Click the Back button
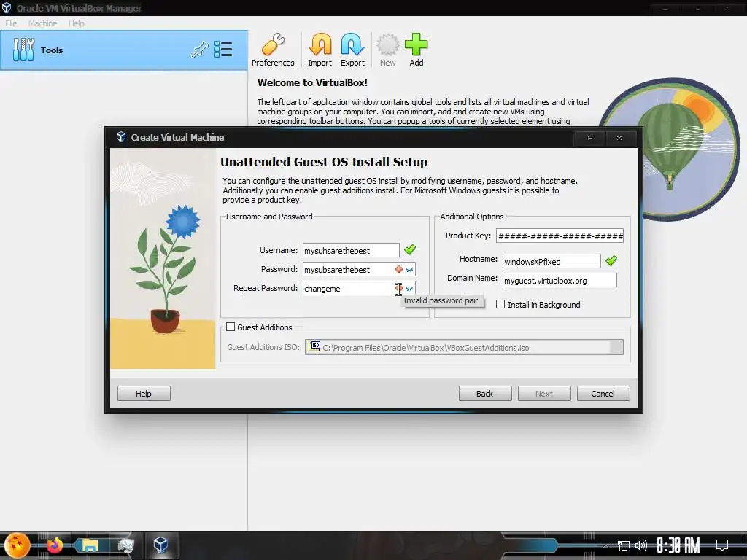This screenshot has width=747, height=560. coord(485,393)
